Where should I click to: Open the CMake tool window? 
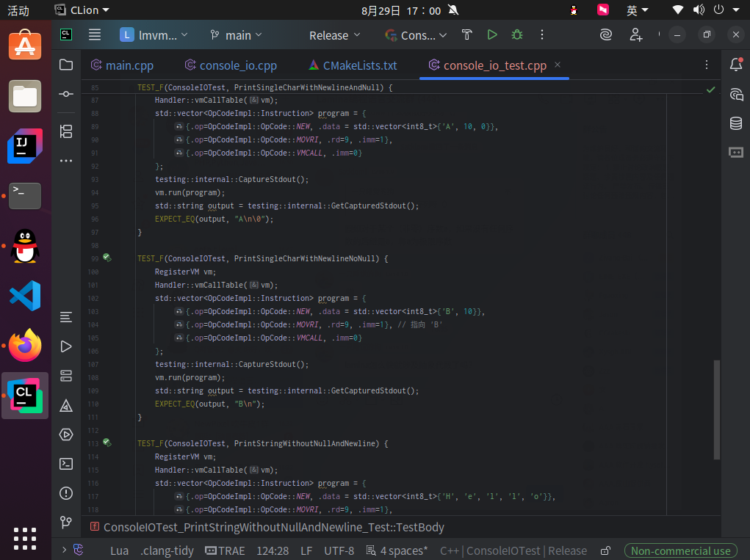(x=66, y=405)
